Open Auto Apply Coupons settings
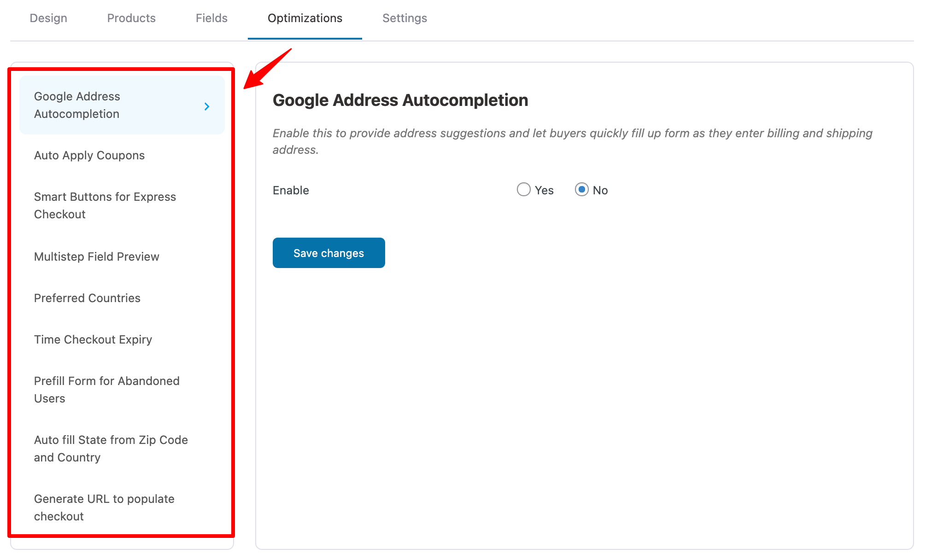The width and height of the screenshot is (926, 560). [89, 155]
